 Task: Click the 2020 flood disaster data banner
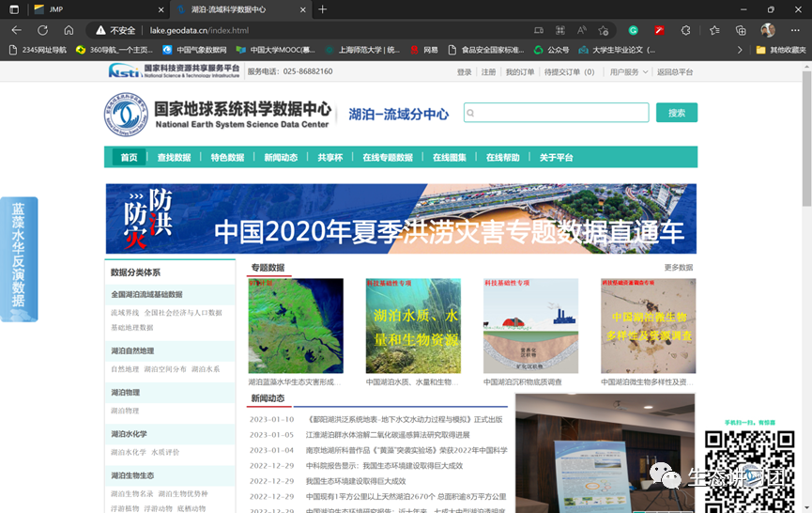401,219
